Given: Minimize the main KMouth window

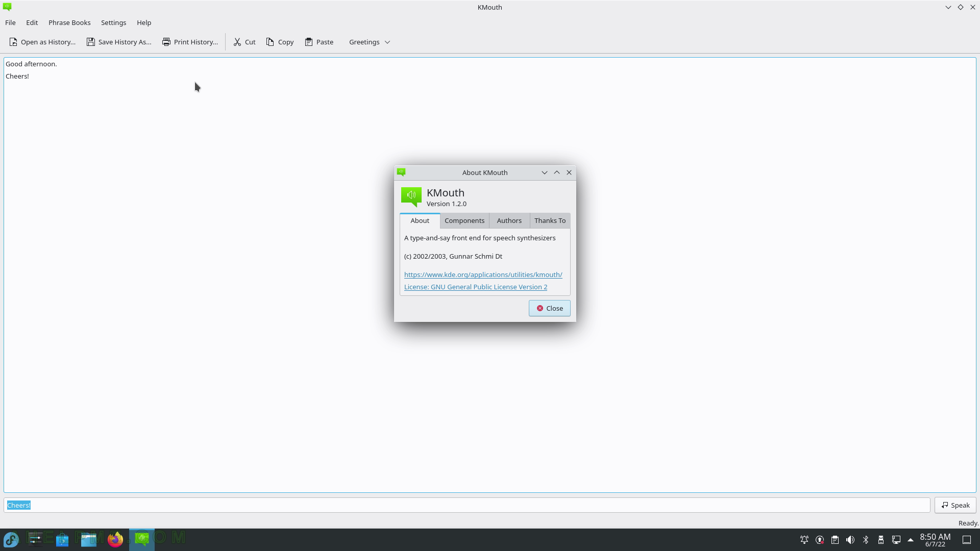Looking at the screenshot, I should 948,7.
